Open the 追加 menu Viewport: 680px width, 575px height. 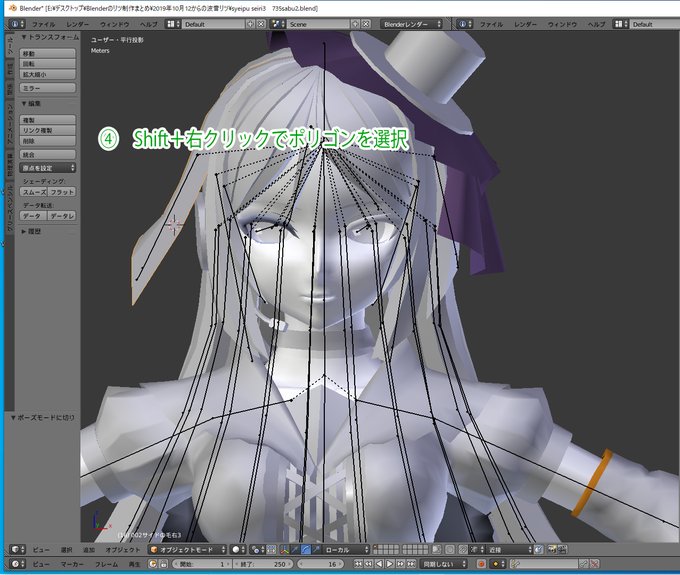[x=88, y=550]
